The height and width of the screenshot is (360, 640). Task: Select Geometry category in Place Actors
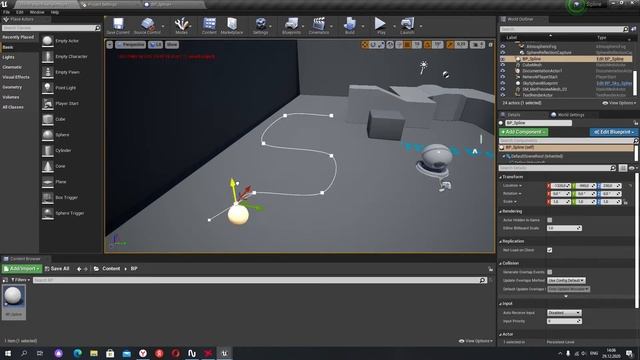[12, 87]
